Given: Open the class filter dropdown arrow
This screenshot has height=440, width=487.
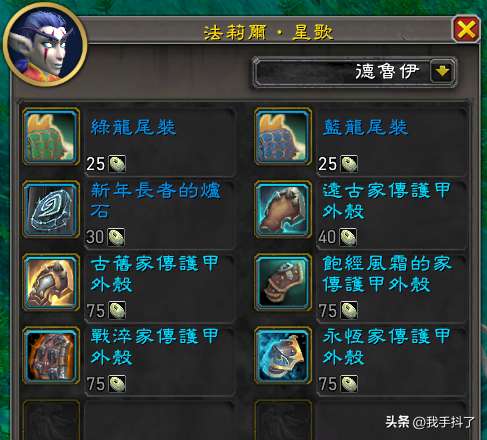Looking at the screenshot, I should coord(442,71).
